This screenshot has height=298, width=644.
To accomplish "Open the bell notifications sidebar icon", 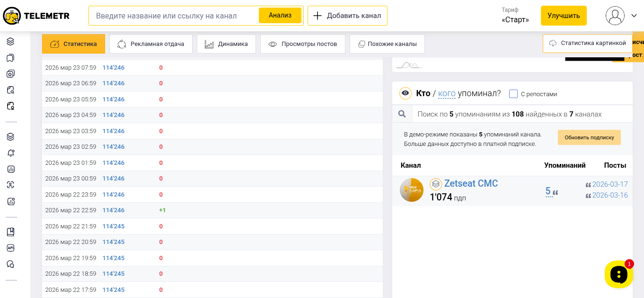I will [10, 153].
